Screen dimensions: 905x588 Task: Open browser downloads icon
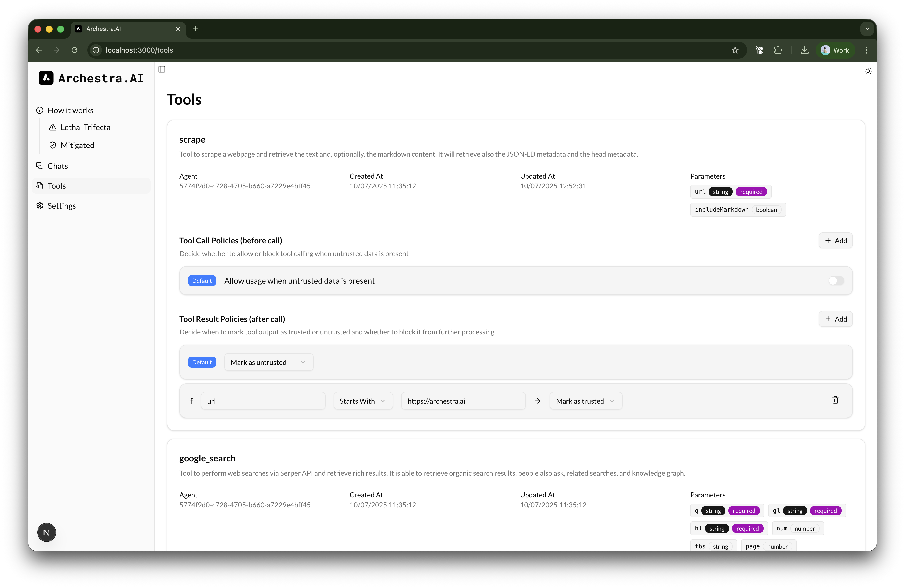pyautogui.click(x=804, y=50)
